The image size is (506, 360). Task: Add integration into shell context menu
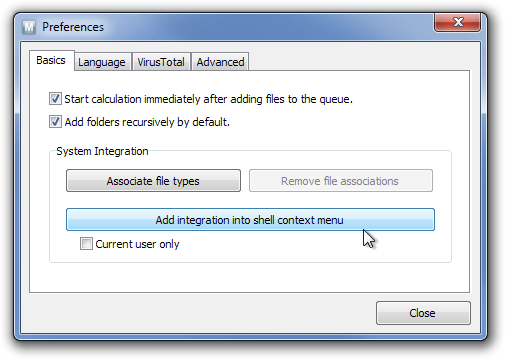(x=250, y=220)
